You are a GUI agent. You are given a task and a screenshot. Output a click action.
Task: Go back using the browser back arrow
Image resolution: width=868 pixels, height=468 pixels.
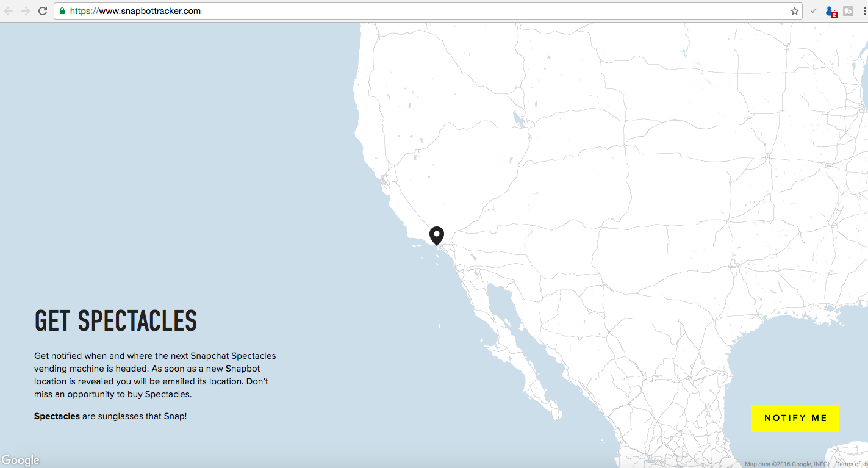click(x=9, y=11)
